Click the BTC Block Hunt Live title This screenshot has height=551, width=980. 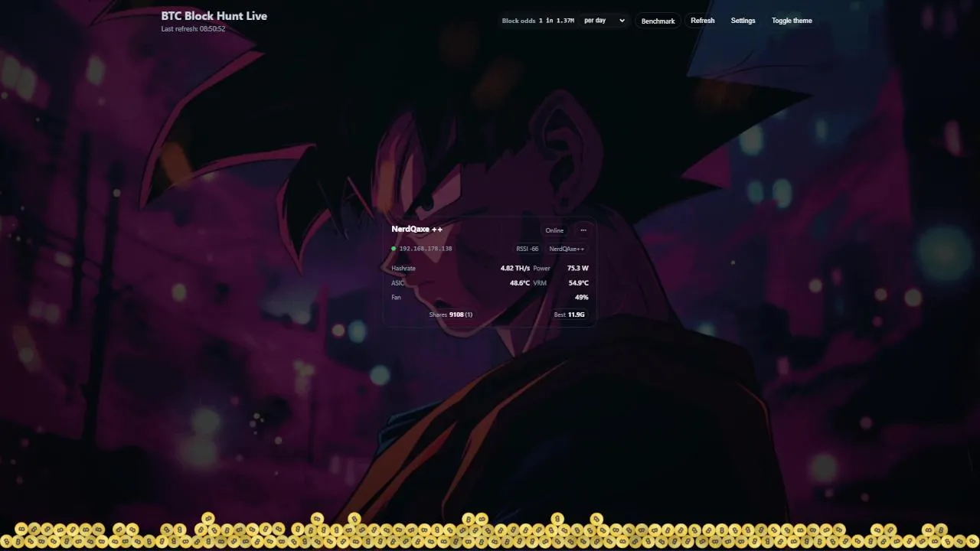(214, 16)
